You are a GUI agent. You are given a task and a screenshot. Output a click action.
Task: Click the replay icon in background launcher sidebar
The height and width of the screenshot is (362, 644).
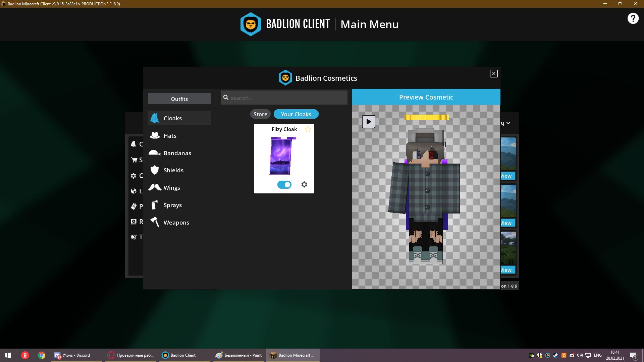click(x=133, y=222)
